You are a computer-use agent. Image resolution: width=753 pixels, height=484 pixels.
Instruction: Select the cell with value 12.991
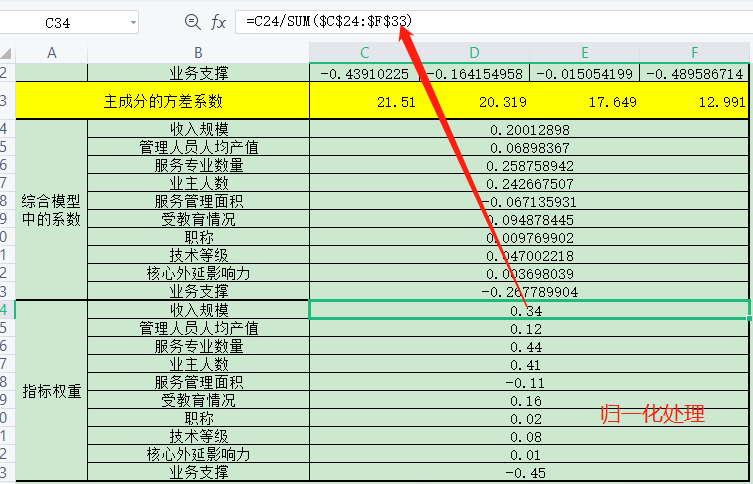point(695,101)
